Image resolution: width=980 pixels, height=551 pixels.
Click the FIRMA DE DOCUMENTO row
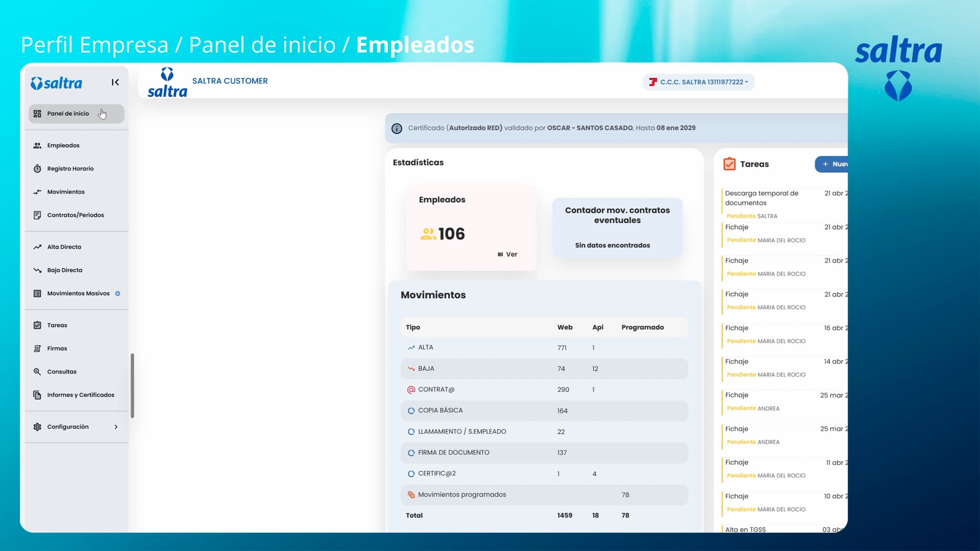544,453
